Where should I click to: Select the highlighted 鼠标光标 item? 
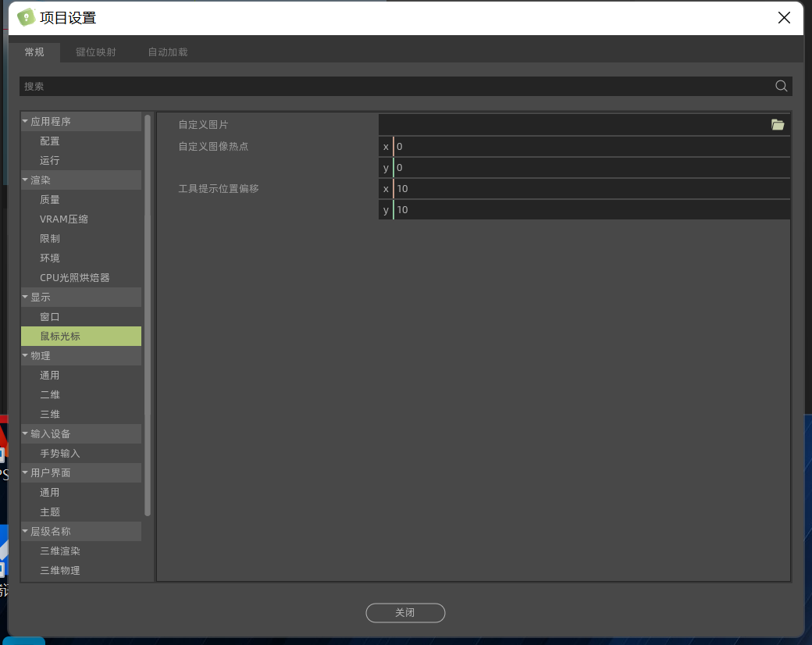click(x=80, y=337)
